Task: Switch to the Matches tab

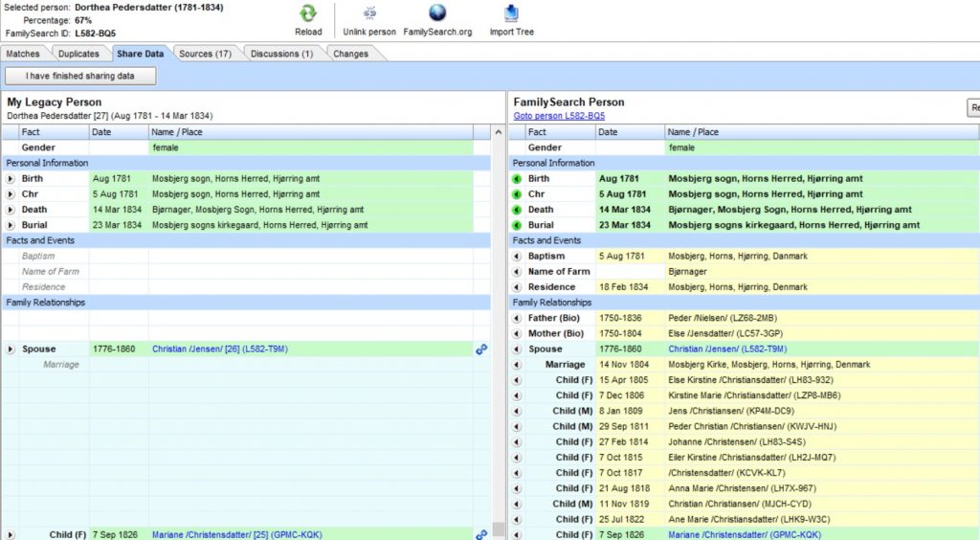Action: click(23, 54)
